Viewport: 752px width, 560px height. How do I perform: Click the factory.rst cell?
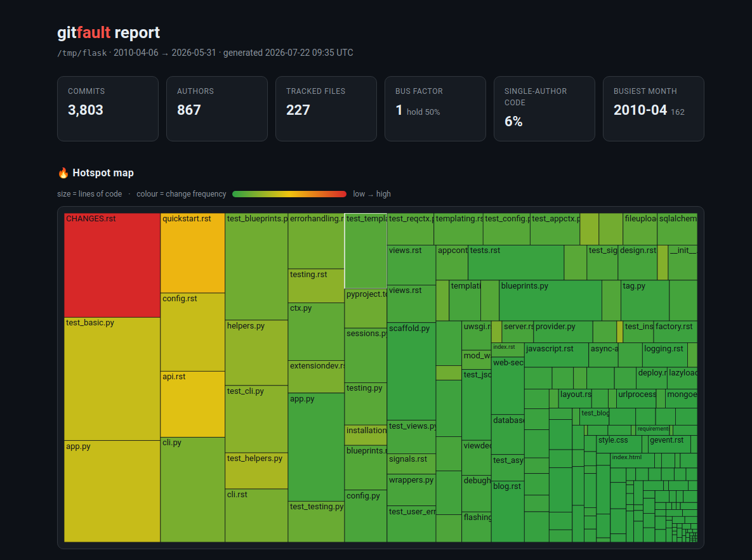676,332
